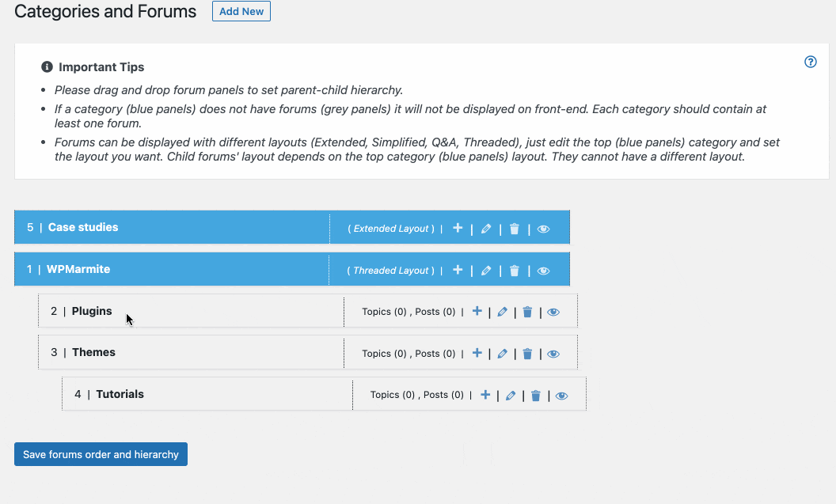
Task: Add a subforum to WPMarmite
Action: [458, 270]
